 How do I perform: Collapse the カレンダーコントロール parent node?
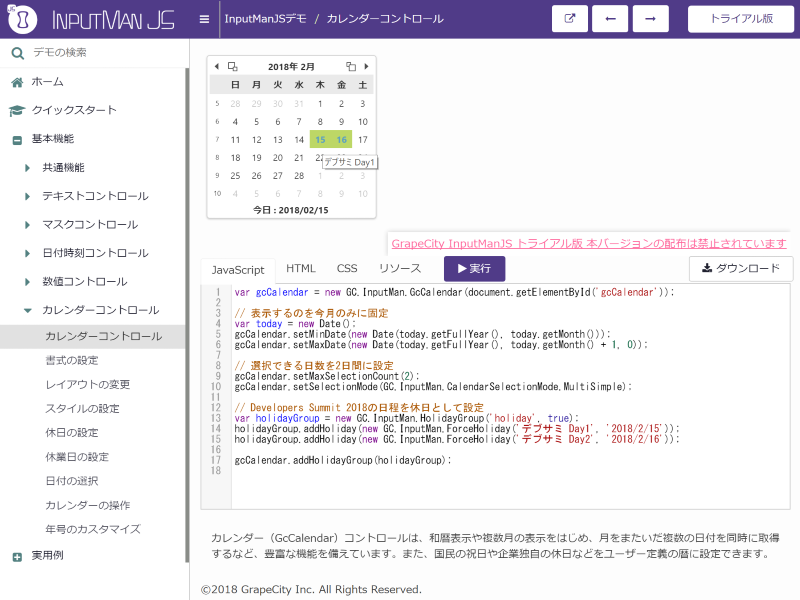28,310
